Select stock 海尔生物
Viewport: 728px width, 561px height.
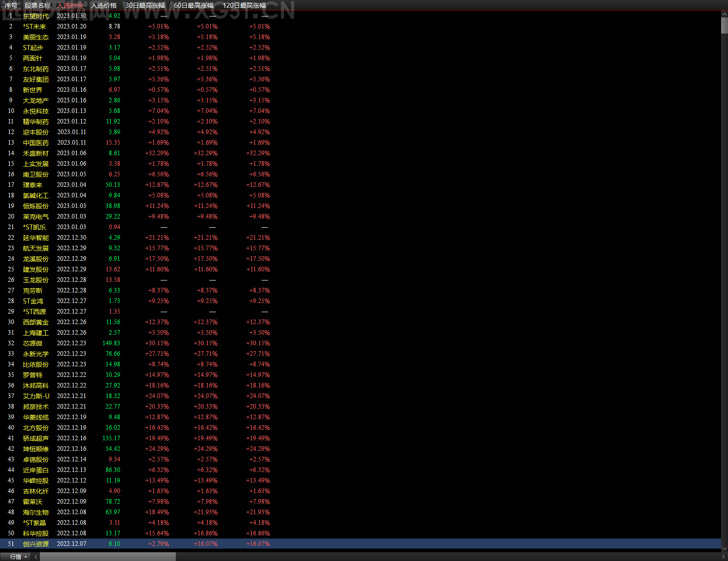[x=36, y=512]
